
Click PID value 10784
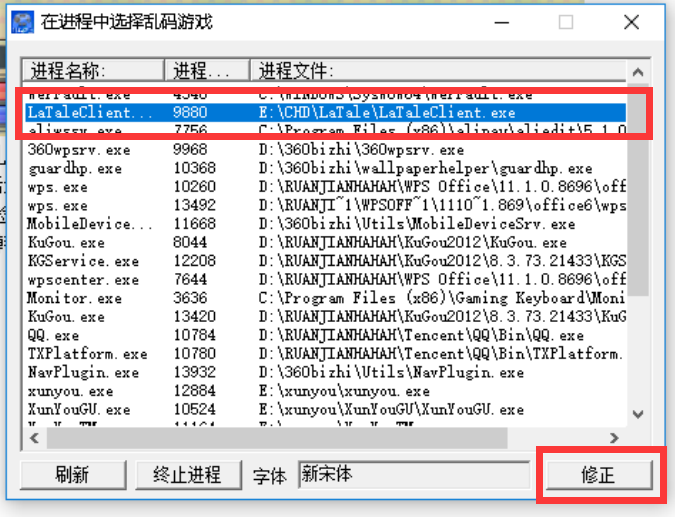(x=195, y=335)
